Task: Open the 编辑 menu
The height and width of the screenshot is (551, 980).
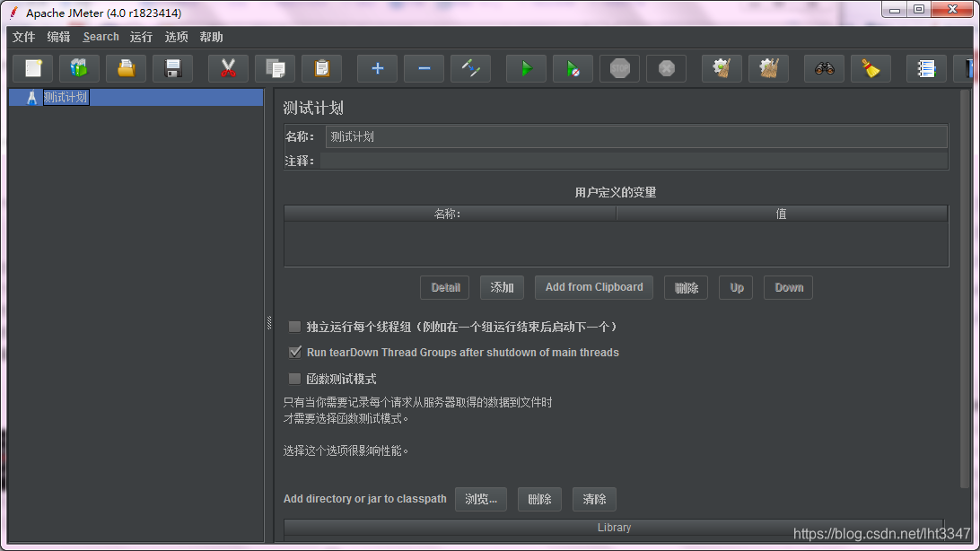Action: (58, 37)
